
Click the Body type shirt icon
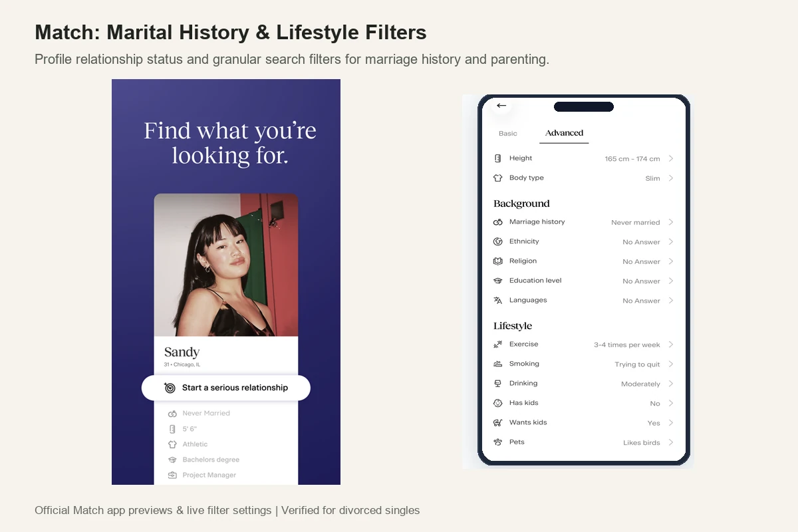tap(497, 178)
